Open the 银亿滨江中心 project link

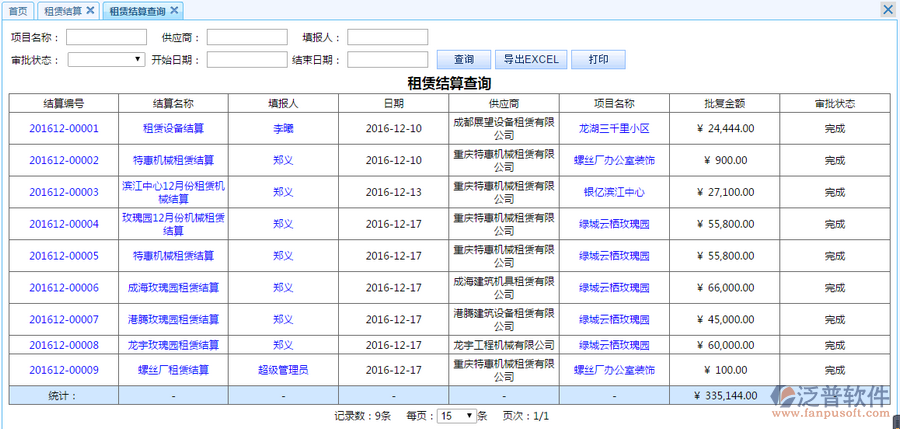(614, 193)
